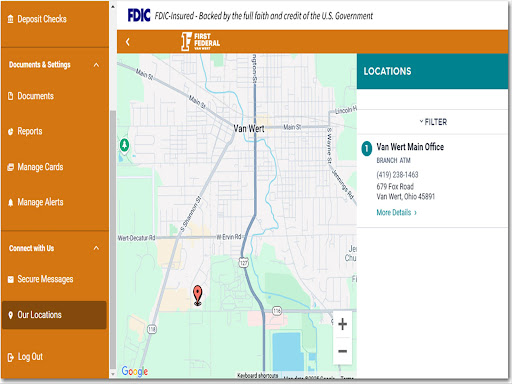512x384 pixels.
Task: Click the First Federal Van Wert logo
Action: [x=200, y=42]
